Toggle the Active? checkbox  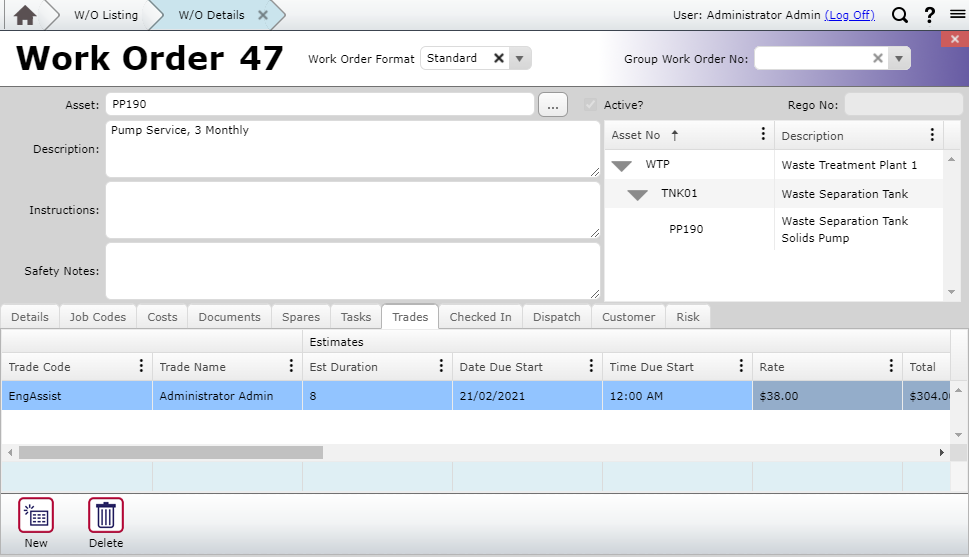click(x=591, y=105)
